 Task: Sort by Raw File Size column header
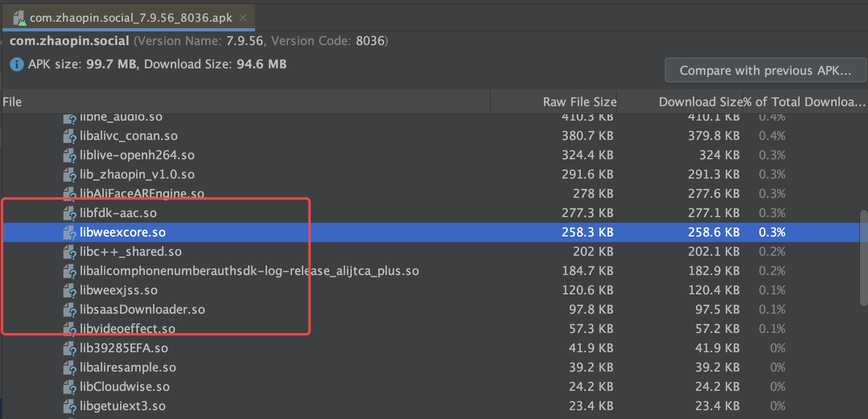(554, 102)
